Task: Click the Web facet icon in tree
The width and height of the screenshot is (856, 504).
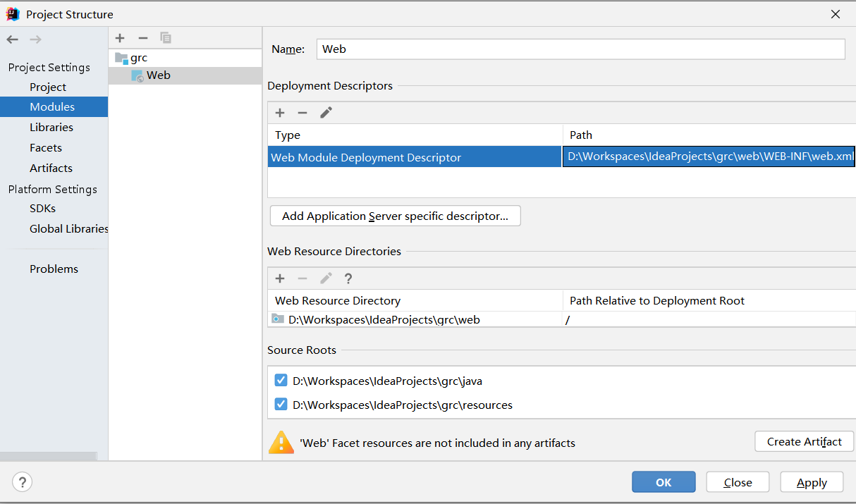Action: click(x=137, y=75)
